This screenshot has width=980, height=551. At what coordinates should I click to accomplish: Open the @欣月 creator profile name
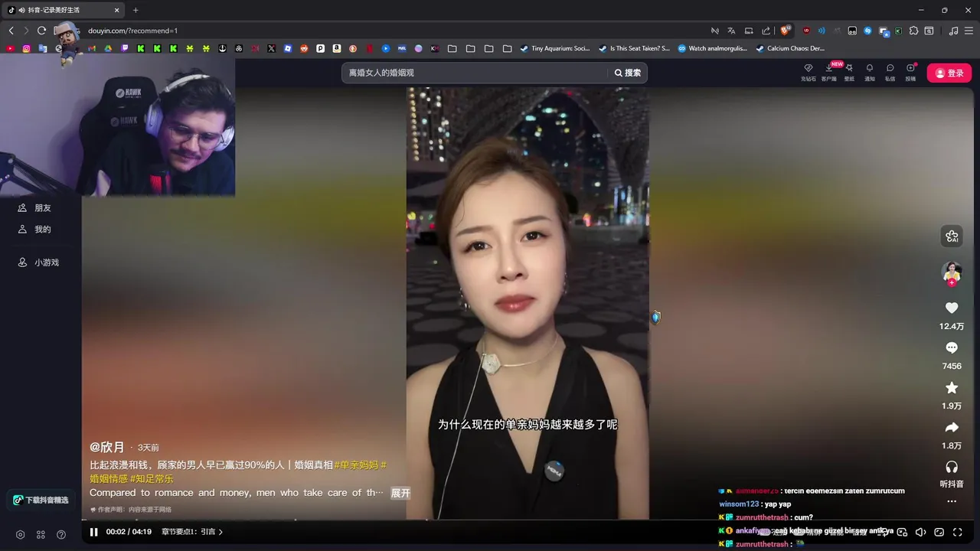(107, 447)
